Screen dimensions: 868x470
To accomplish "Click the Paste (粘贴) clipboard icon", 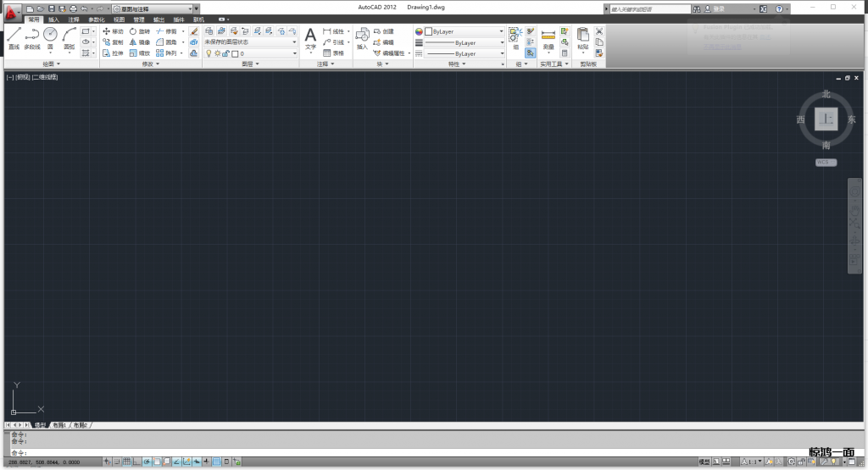I will click(582, 38).
